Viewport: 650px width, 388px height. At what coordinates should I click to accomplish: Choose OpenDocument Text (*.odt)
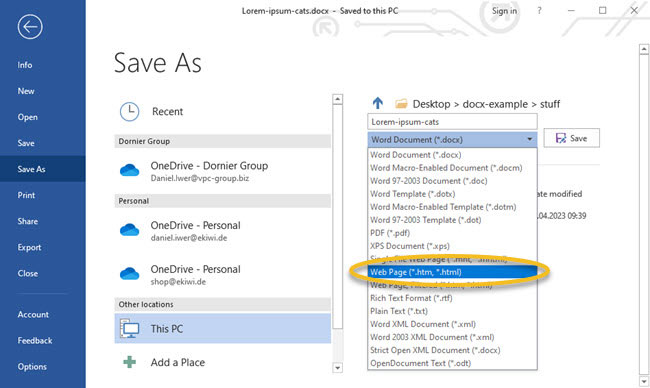tap(452, 363)
